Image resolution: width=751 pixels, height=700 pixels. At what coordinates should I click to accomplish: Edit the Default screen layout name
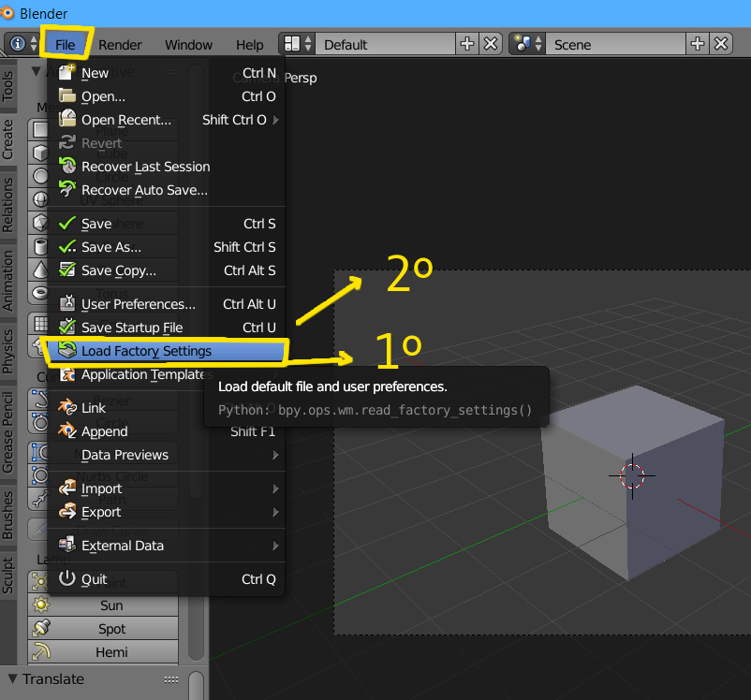(x=385, y=45)
